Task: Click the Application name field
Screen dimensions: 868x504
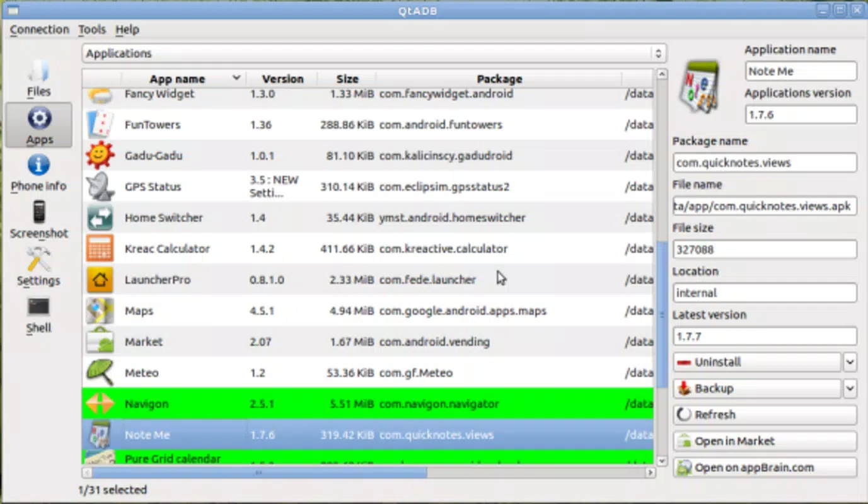Action: (x=801, y=71)
